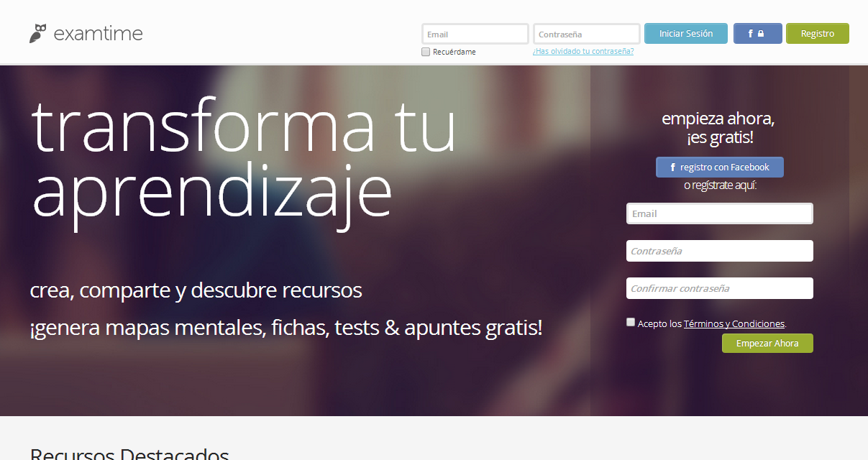Click the 'empieza ahora, ¡es gratis!' heading
This screenshot has width=868, height=460.
tap(718, 128)
